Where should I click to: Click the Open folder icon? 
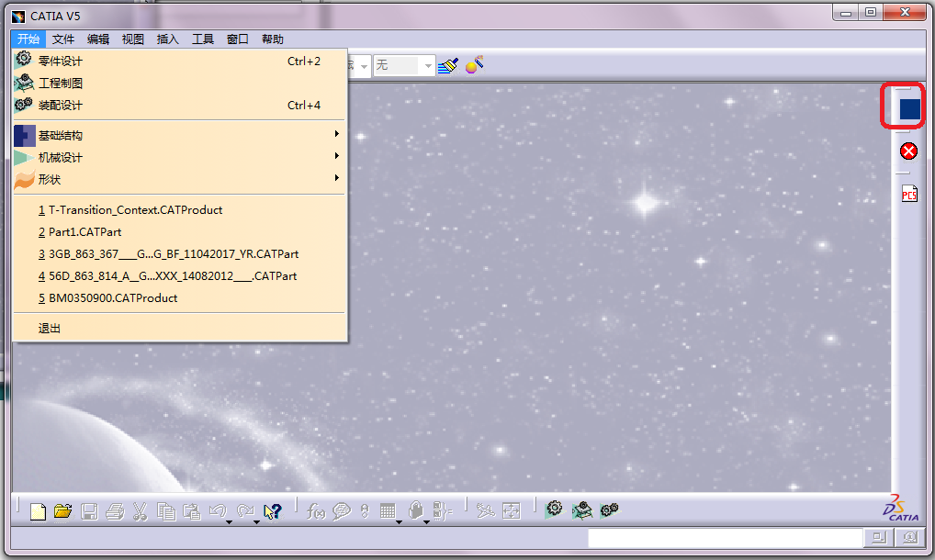[62, 511]
